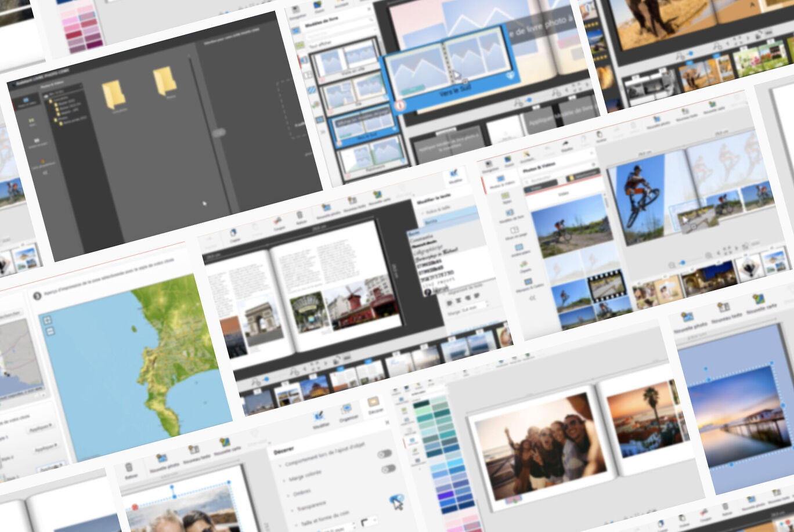Collapse the sidebar with the double-chevron icon

(x=532, y=298)
